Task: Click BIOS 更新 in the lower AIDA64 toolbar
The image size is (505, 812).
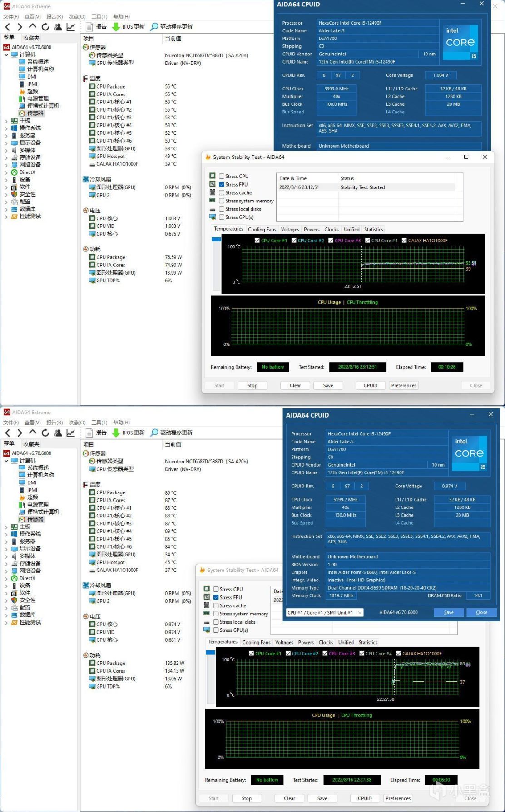Action: (x=129, y=433)
